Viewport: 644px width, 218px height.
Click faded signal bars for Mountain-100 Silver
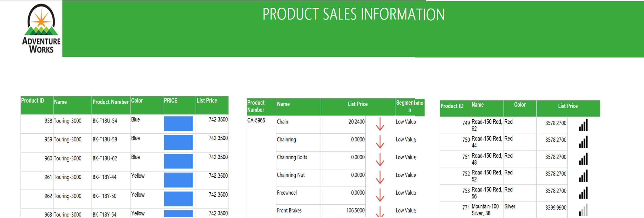[x=583, y=210]
